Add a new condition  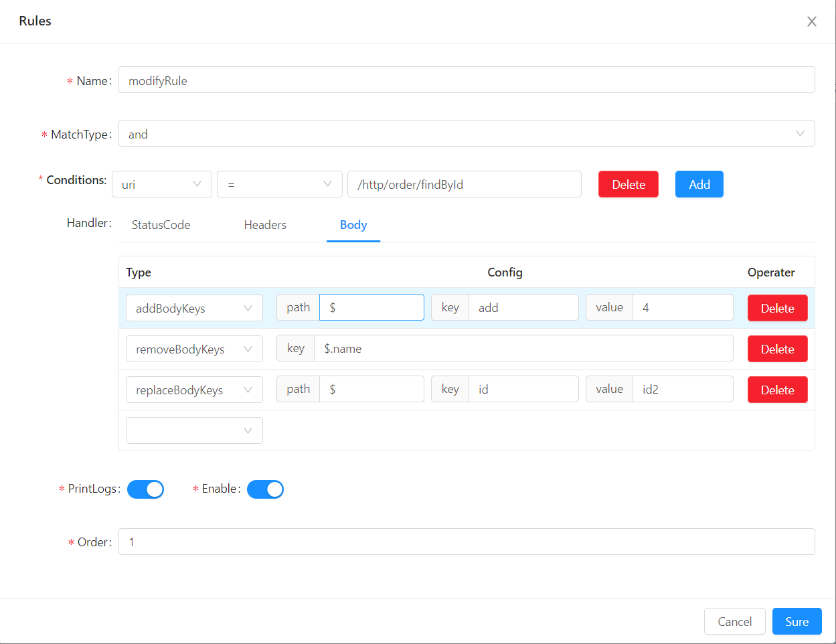tap(699, 184)
